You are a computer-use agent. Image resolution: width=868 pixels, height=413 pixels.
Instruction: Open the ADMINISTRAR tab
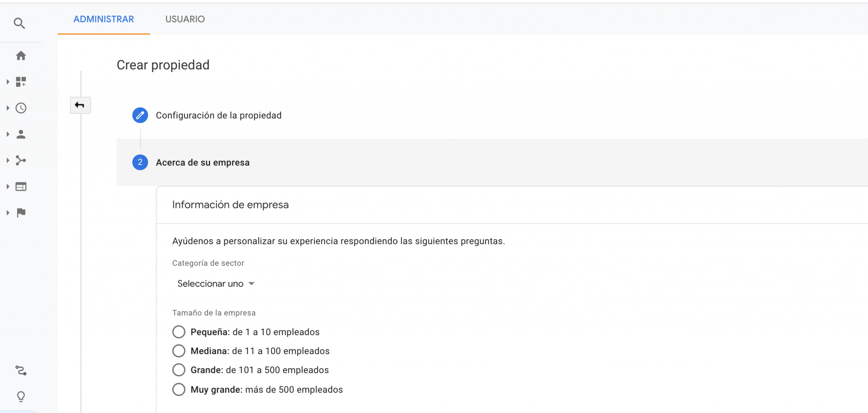(103, 19)
